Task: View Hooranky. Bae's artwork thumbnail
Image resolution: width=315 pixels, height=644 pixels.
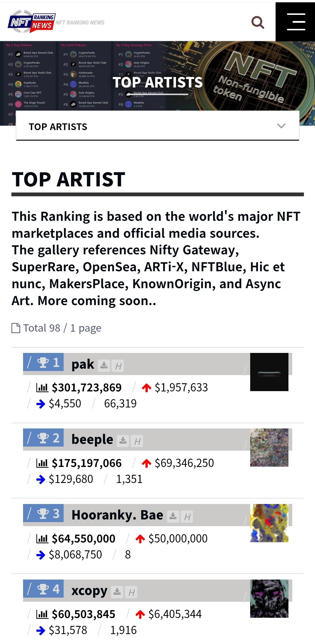Action: point(269,523)
